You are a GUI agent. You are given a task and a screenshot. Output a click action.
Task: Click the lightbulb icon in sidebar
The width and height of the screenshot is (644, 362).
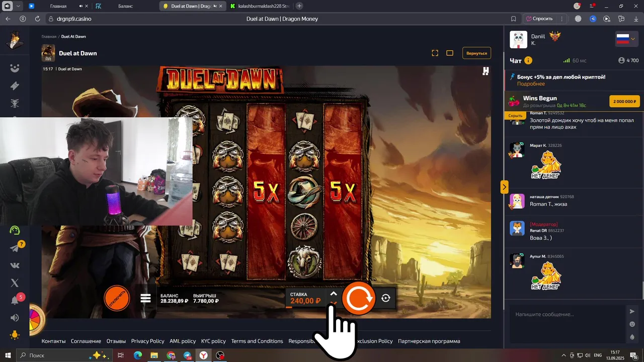[x=15, y=335]
